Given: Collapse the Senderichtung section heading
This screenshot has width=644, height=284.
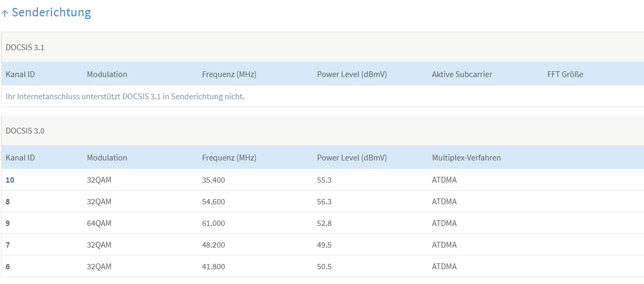Looking at the screenshot, I should coord(51,13).
